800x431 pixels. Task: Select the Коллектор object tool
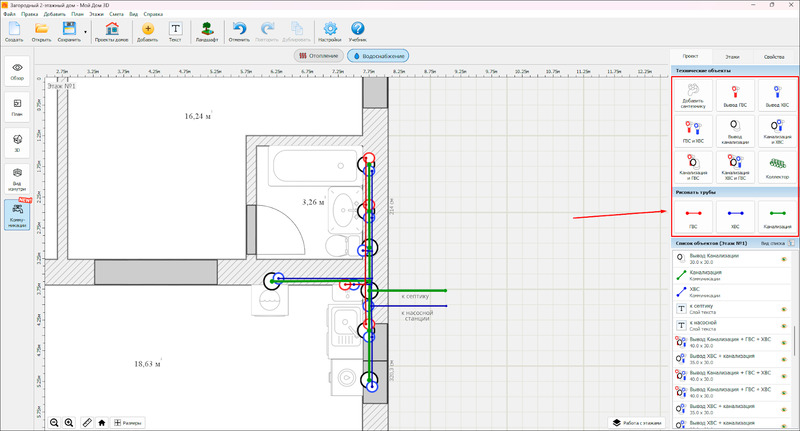(778, 164)
